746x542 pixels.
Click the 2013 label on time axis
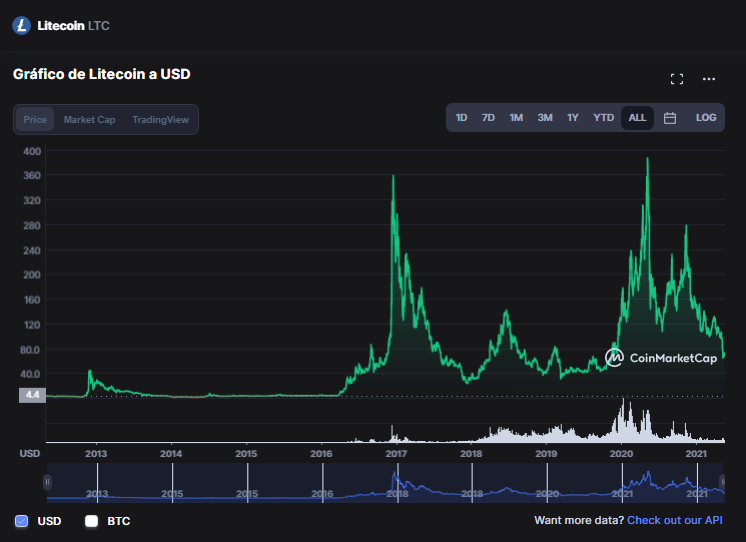(96, 453)
